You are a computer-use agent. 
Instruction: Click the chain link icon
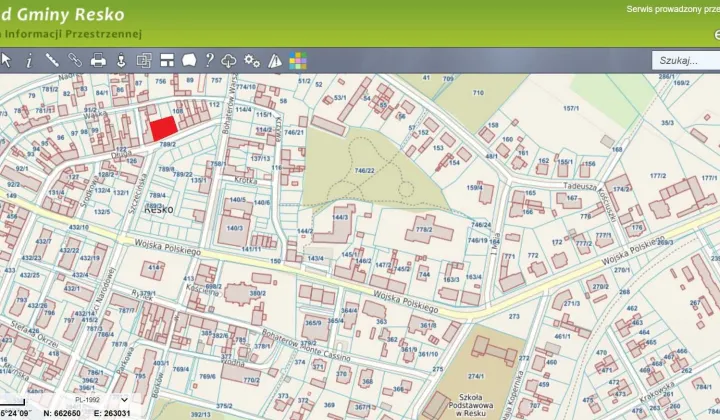(x=75, y=61)
